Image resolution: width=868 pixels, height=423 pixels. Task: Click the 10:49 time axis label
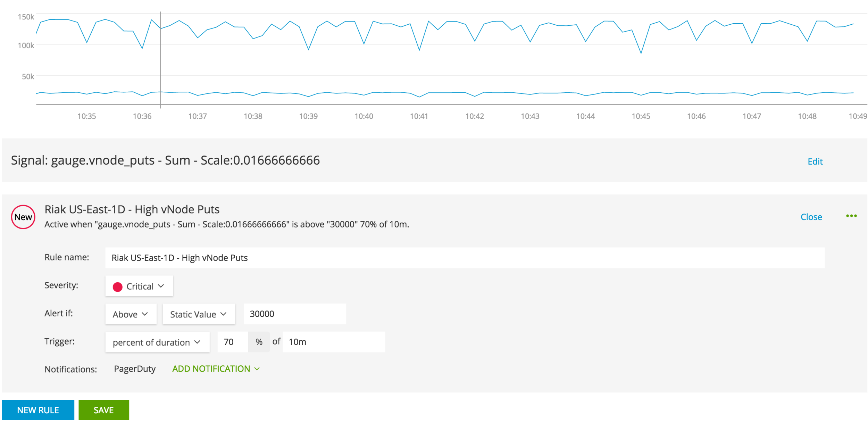pyautogui.click(x=858, y=116)
